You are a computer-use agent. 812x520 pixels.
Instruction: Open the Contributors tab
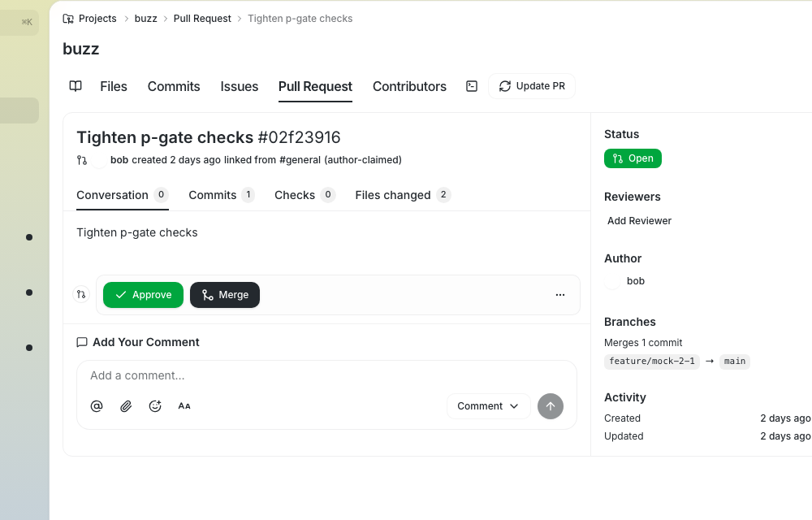(x=409, y=86)
